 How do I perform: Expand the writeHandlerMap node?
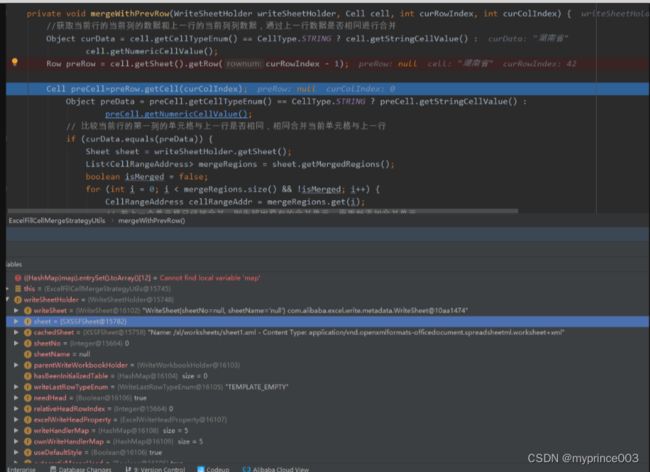16,431
